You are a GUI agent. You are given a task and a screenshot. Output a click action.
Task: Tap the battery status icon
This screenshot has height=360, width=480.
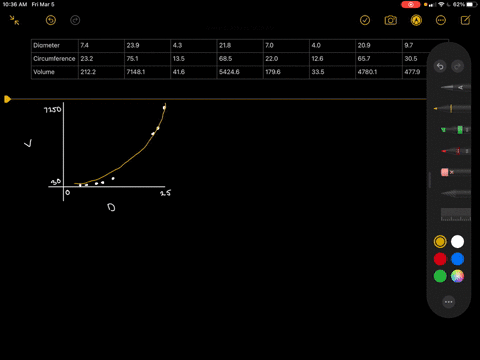pos(472,5)
